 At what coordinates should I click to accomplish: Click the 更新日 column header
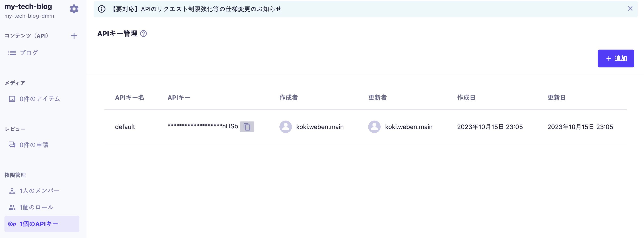[556, 98]
